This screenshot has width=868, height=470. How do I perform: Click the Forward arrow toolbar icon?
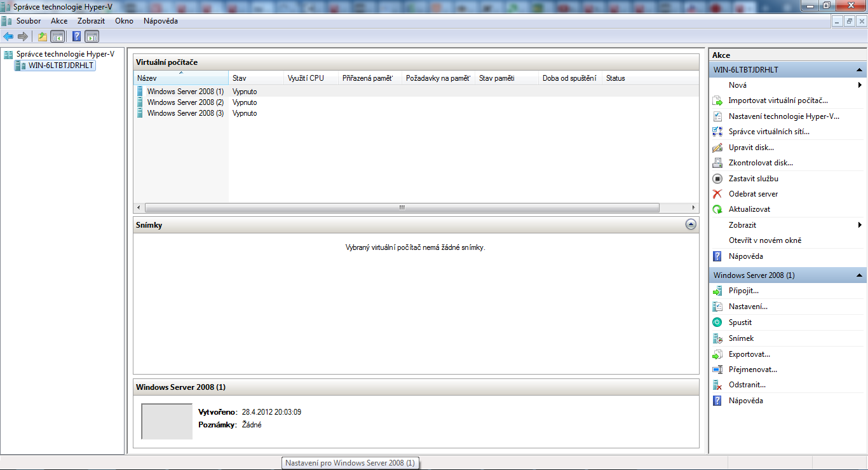(x=23, y=36)
